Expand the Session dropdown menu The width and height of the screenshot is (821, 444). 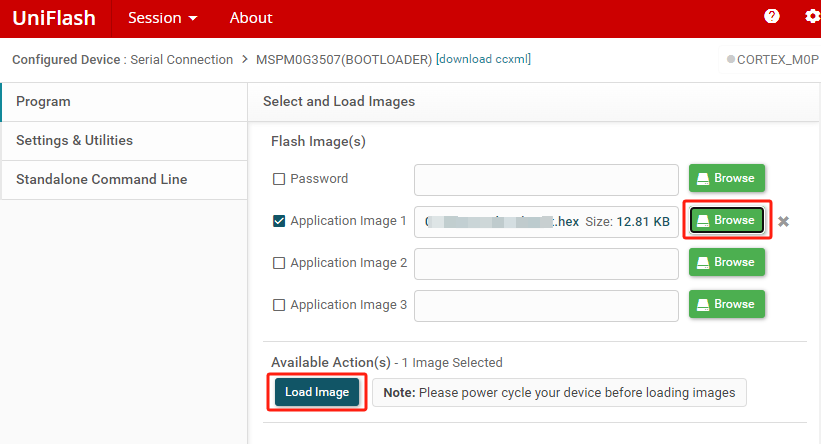point(163,18)
